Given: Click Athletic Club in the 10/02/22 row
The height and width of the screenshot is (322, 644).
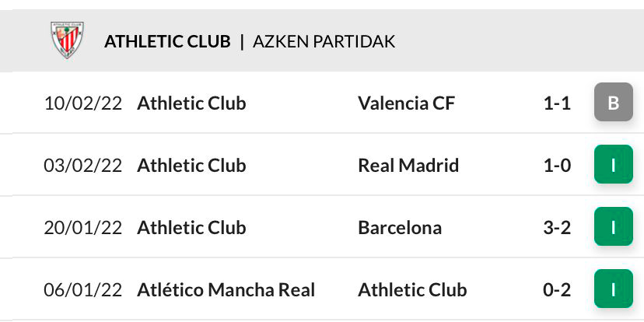Looking at the screenshot, I should point(191,103).
